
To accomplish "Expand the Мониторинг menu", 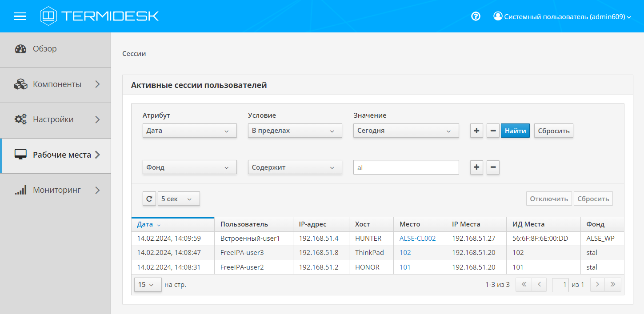I will point(56,191).
